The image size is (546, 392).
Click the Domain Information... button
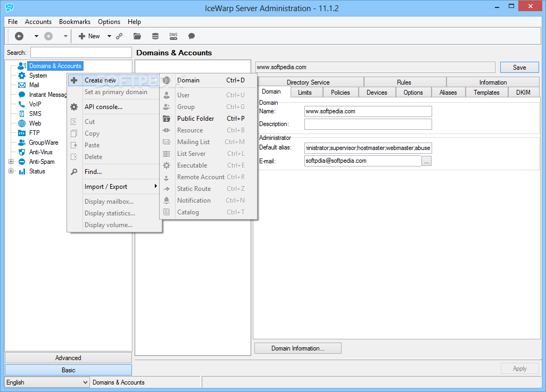298,348
